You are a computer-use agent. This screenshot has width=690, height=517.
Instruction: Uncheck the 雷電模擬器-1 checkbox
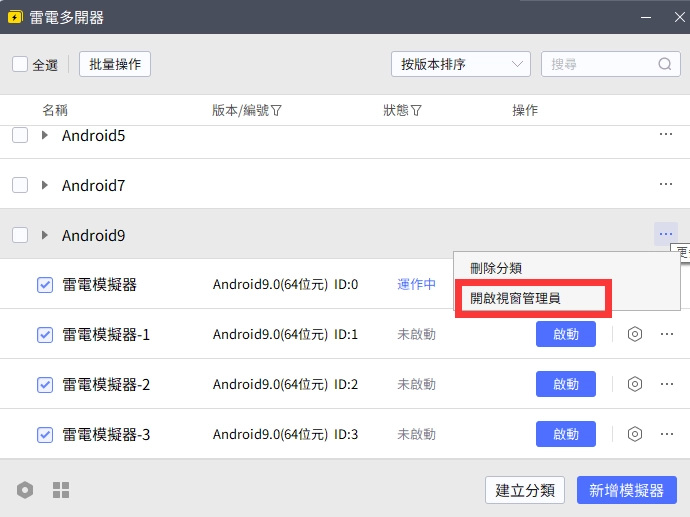(x=44, y=335)
